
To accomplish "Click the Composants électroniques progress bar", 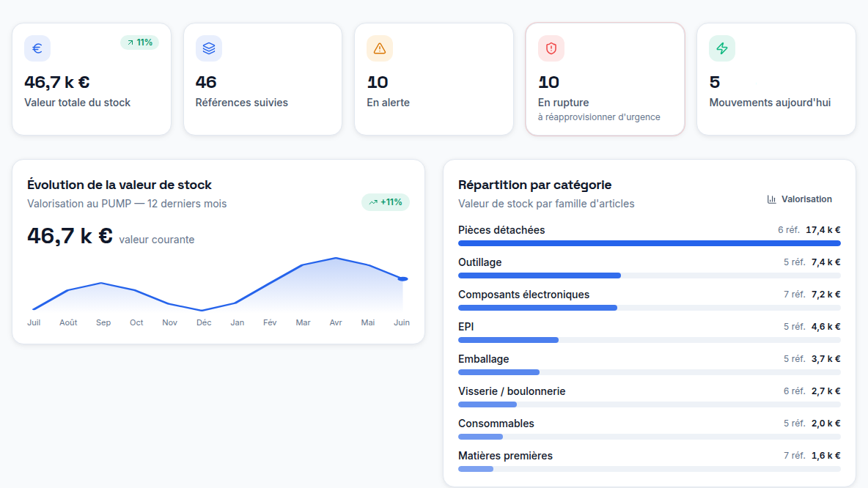I will pyautogui.click(x=650, y=308).
